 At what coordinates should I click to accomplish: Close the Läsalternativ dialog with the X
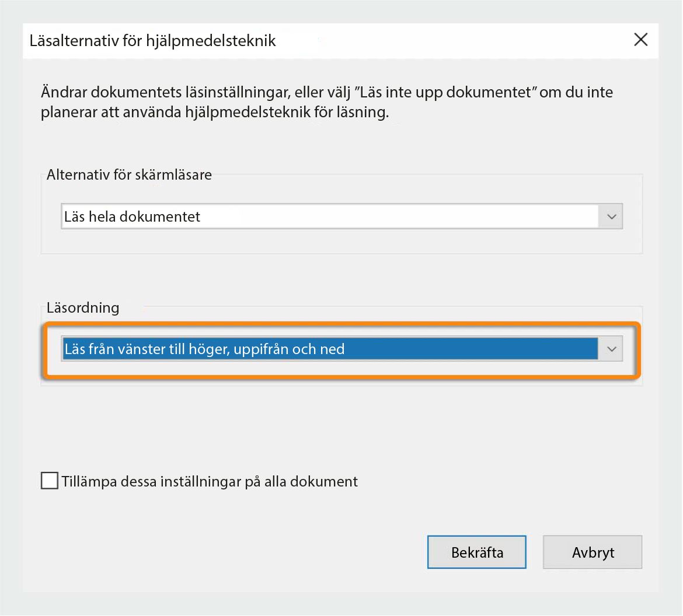640,40
